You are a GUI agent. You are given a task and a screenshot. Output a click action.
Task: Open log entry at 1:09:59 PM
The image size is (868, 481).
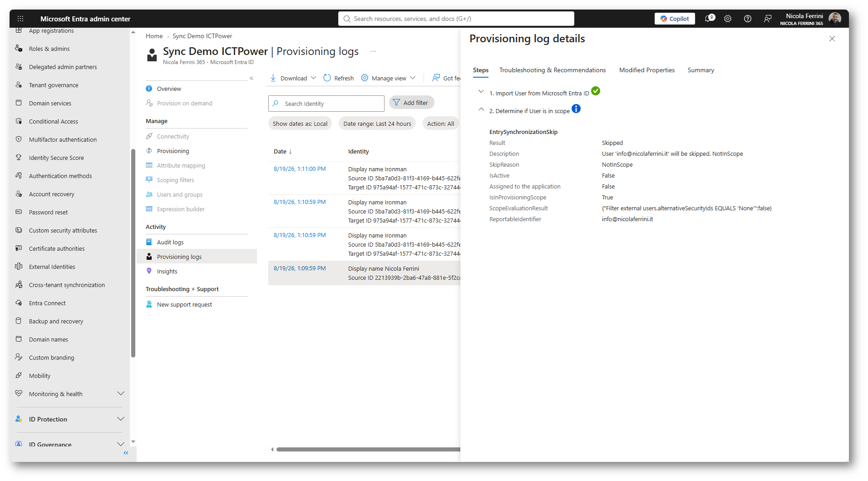point(300,268)
